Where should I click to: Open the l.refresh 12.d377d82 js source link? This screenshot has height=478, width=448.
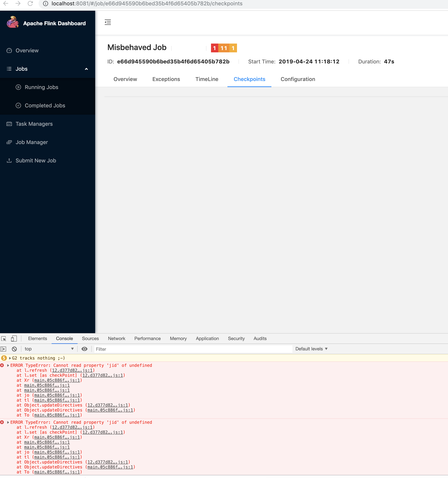72,370
